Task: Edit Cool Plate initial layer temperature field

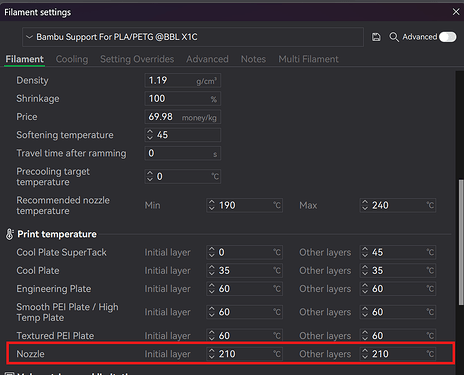Action: (244, 271)
